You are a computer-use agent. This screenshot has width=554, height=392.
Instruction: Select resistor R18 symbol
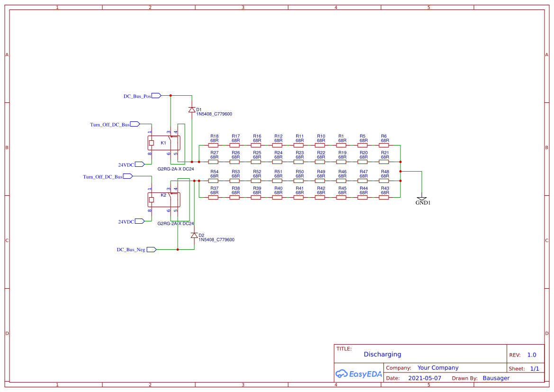(x=214, y=146)
